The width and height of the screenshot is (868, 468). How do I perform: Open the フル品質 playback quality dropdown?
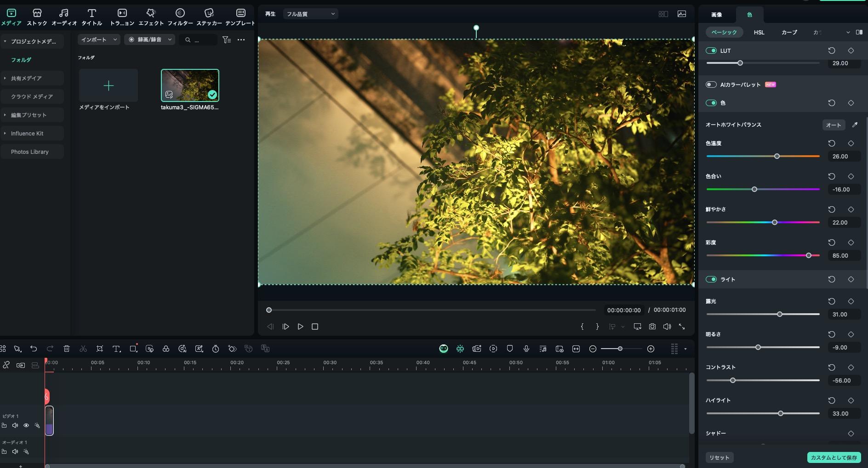pyautogui.click(x=311, y=14)
